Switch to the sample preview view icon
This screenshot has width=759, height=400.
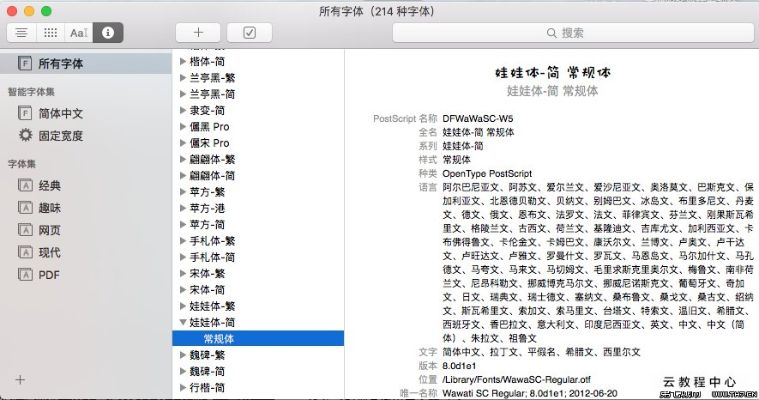point(21,32)
